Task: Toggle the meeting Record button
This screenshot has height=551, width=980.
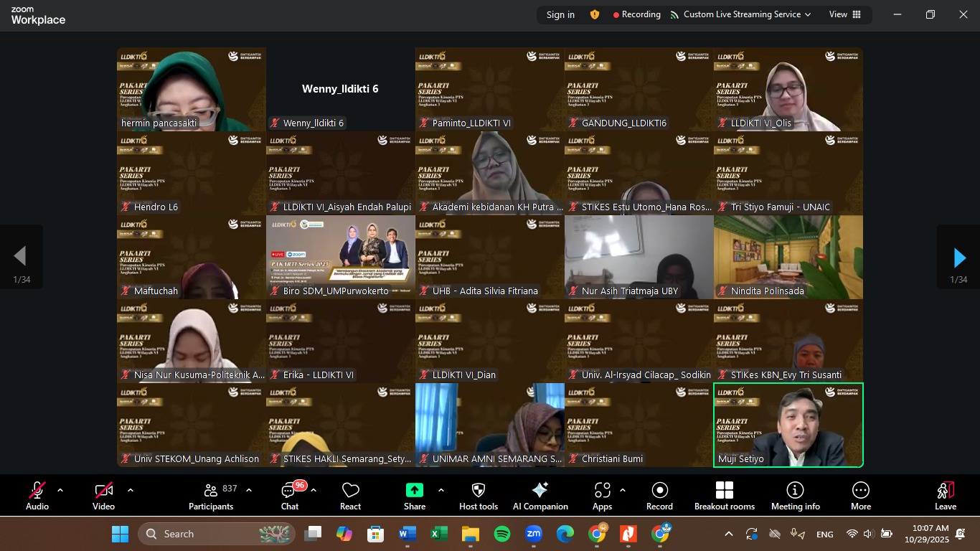Action: (x=659, y=496)
